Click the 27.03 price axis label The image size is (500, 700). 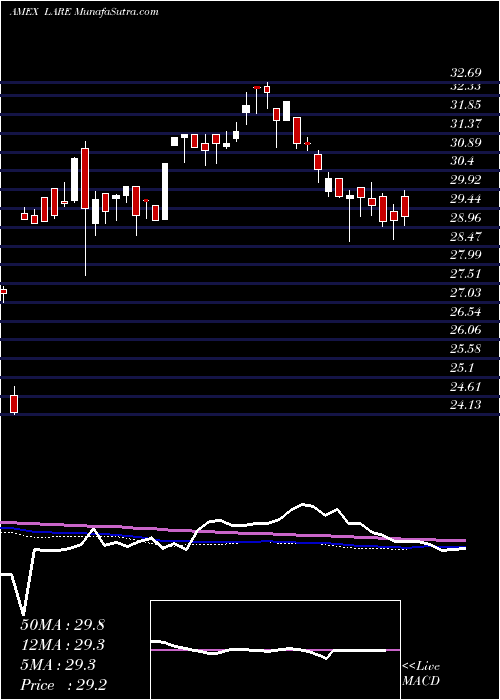point(465,292)
